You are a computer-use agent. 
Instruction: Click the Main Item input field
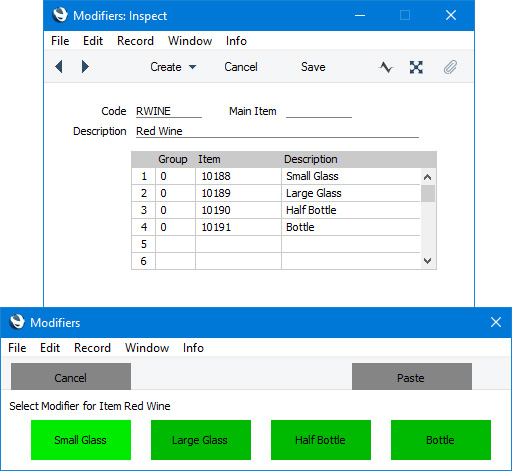click(319, 111)
